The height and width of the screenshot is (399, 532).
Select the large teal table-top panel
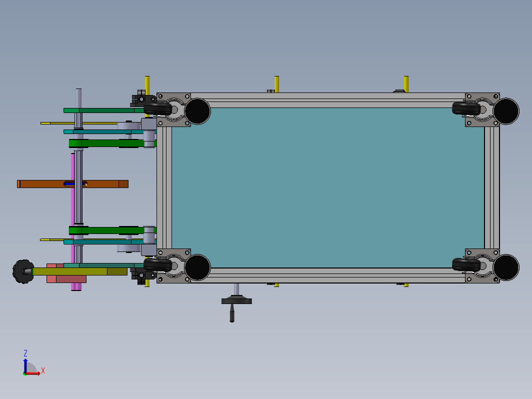tap(328, 187)
